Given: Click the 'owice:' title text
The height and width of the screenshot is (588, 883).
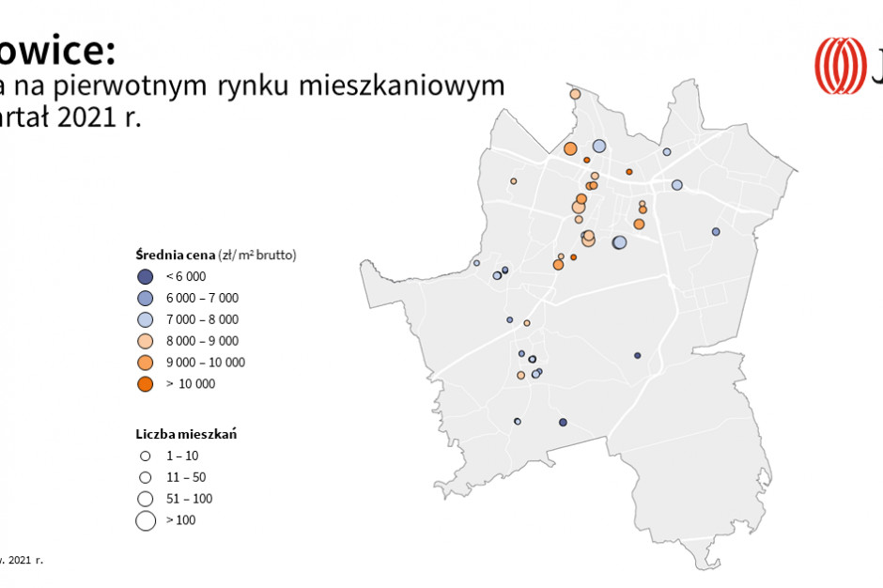Looking at the screenshot, I should [57, 51].
